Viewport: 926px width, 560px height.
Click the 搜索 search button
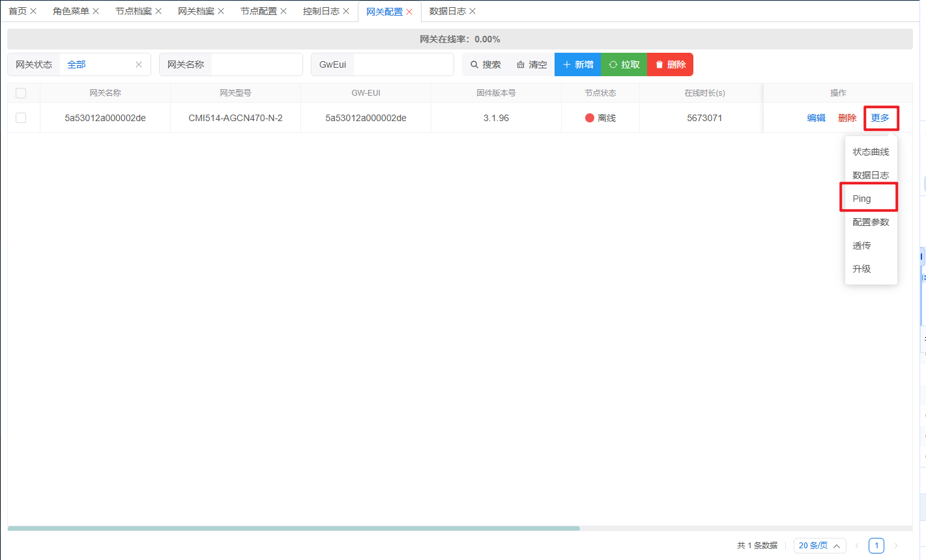coord(485,64)
